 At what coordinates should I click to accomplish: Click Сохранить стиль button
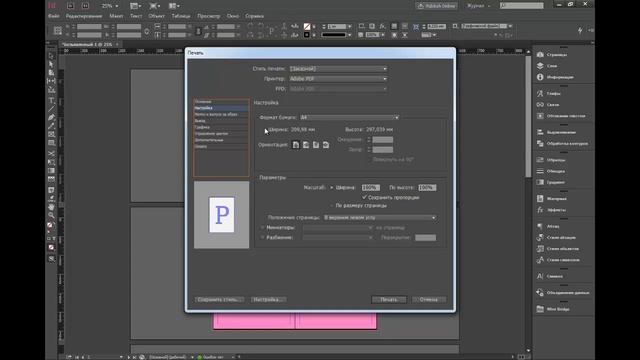point(219,300)
